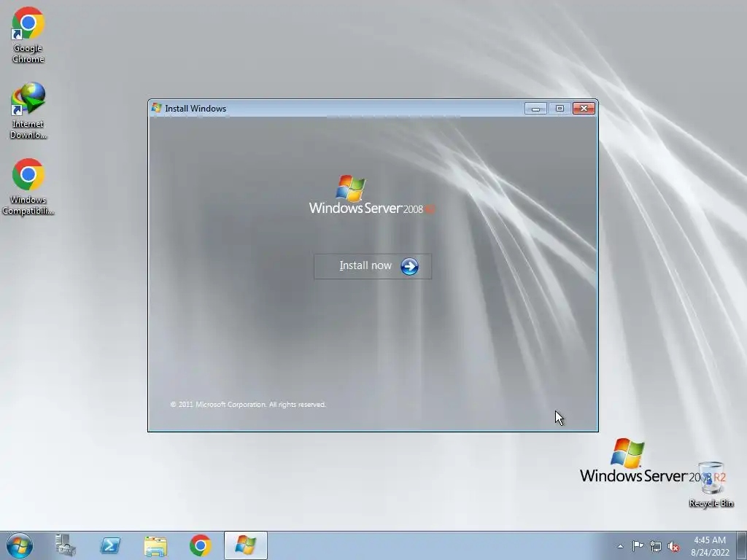This screenshot has height=560, width=747.
Task: Maximize the Install Windows window
Action: [x=560, y=109]
